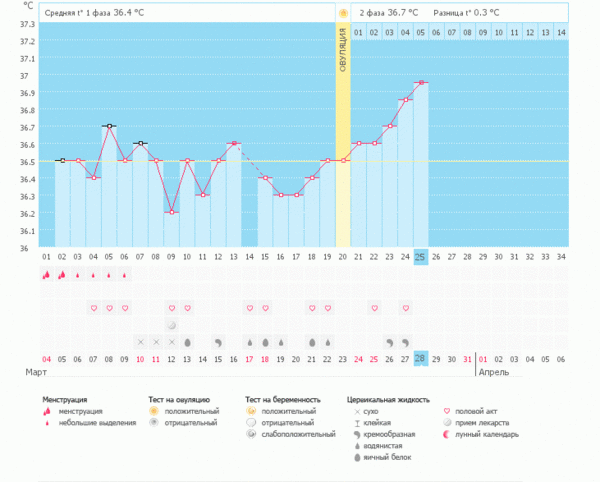The image size is (600, 482).
Task: Click the dry cervical fluid icon on day 07
Action: [140, 342]
